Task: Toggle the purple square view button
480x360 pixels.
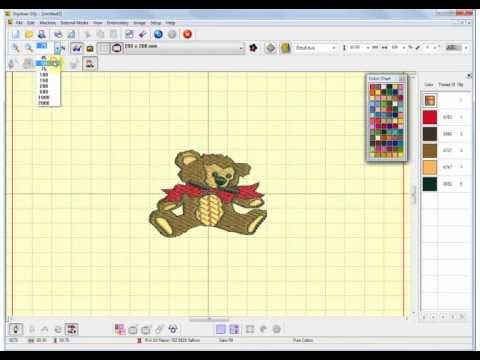Action: point(221,329)
